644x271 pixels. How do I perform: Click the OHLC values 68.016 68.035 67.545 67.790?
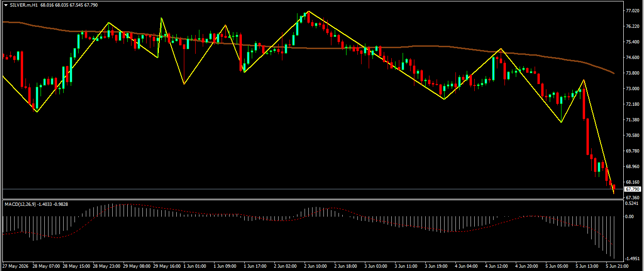69,5
